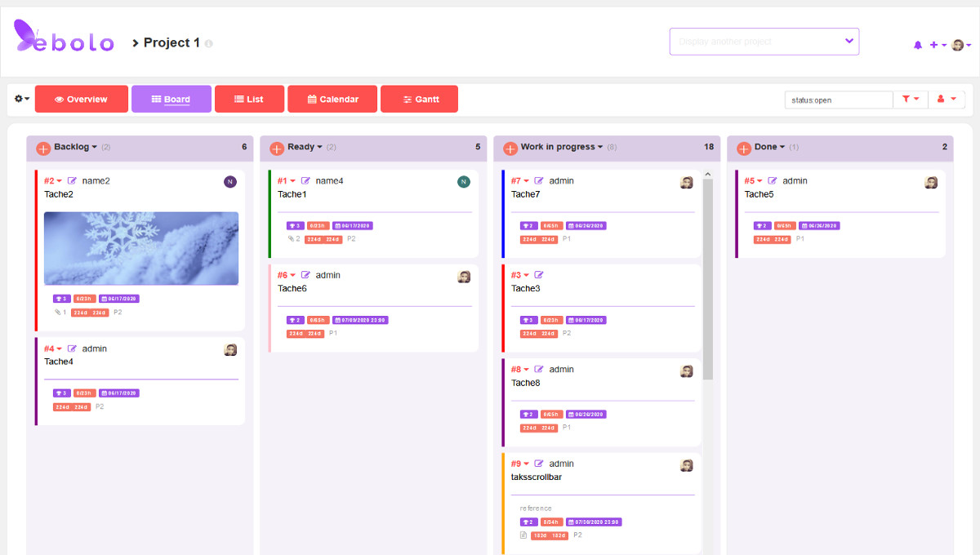Open the user filter dropdown in the search bar

click(x=946, y=100)
